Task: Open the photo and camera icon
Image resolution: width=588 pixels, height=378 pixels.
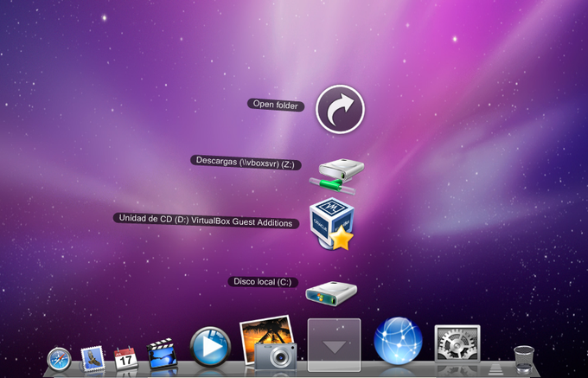Action: pos(268,343)
